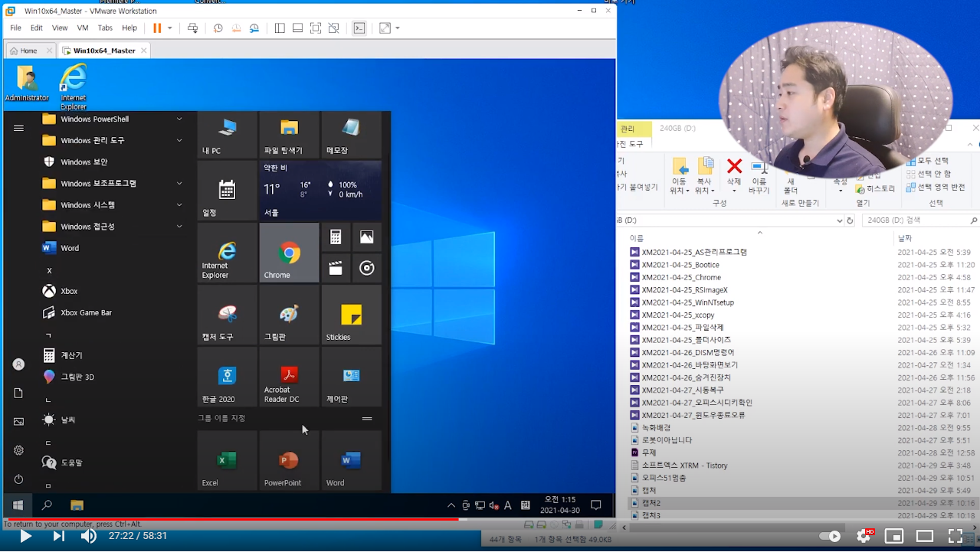
Task: Toggle YouTube full screen
Action: point(955,536)
